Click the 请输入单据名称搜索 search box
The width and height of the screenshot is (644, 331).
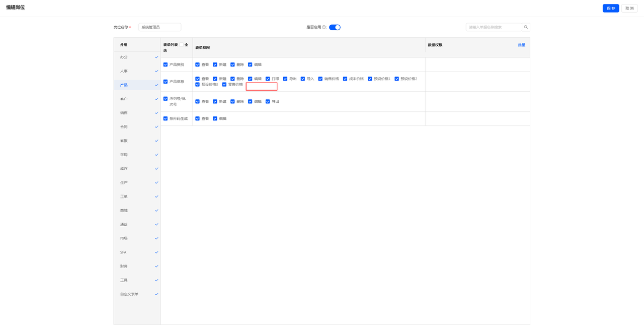click(494, 27)
